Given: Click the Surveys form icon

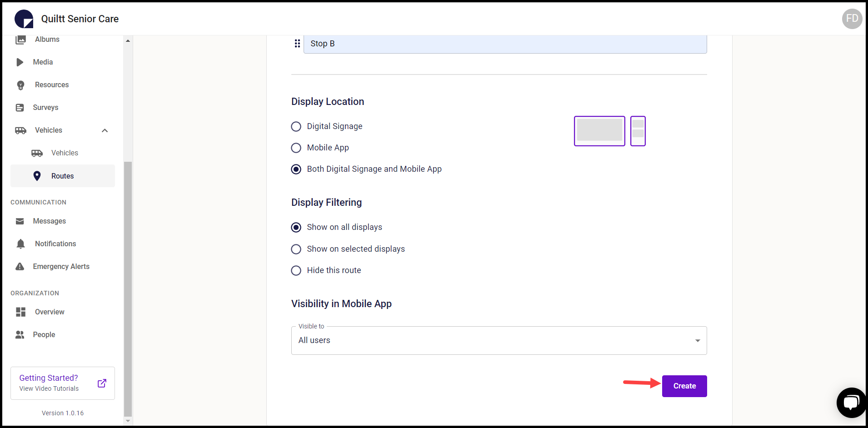Looking at the screenshot, I should [x=20, y=108].
